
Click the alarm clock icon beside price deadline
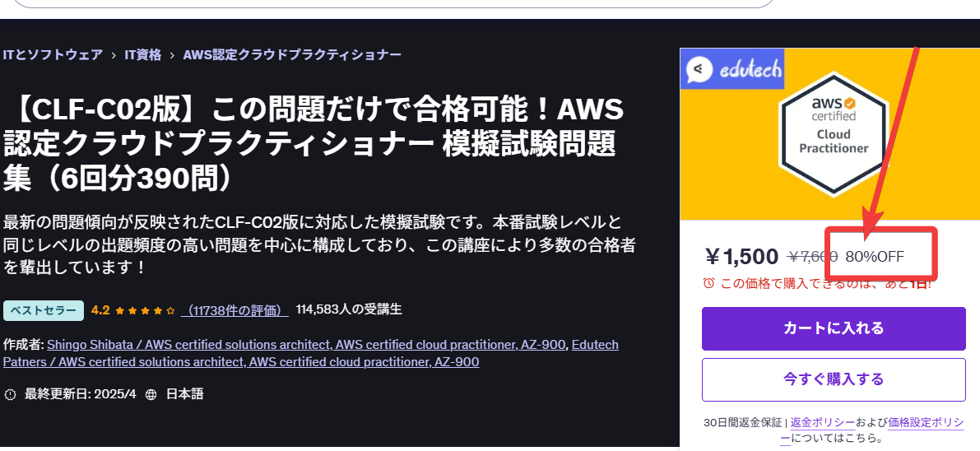[x=708, y=283]
